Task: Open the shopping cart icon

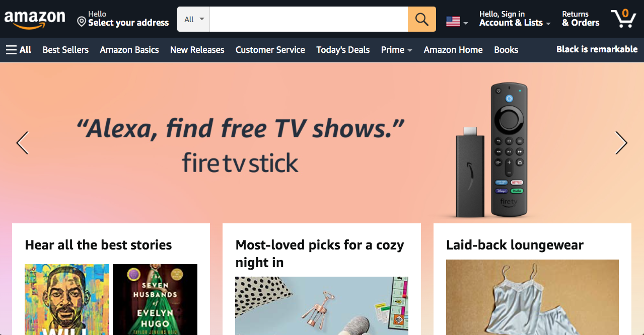Action: (623, 19)
